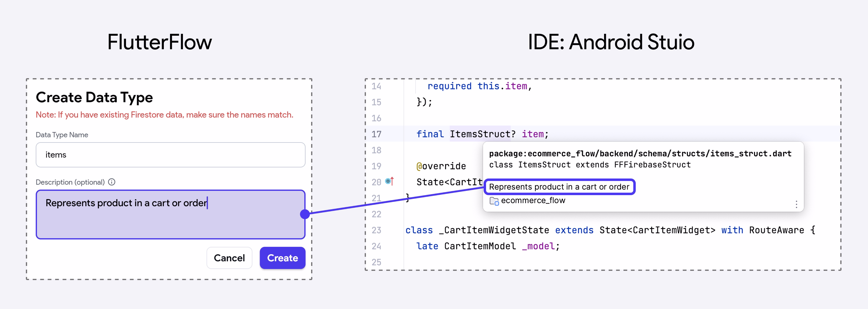The height and width of the screenshot is (309, 868).
Task: Click ItemsStruct? type on line 17
Action: click(483, 134)
